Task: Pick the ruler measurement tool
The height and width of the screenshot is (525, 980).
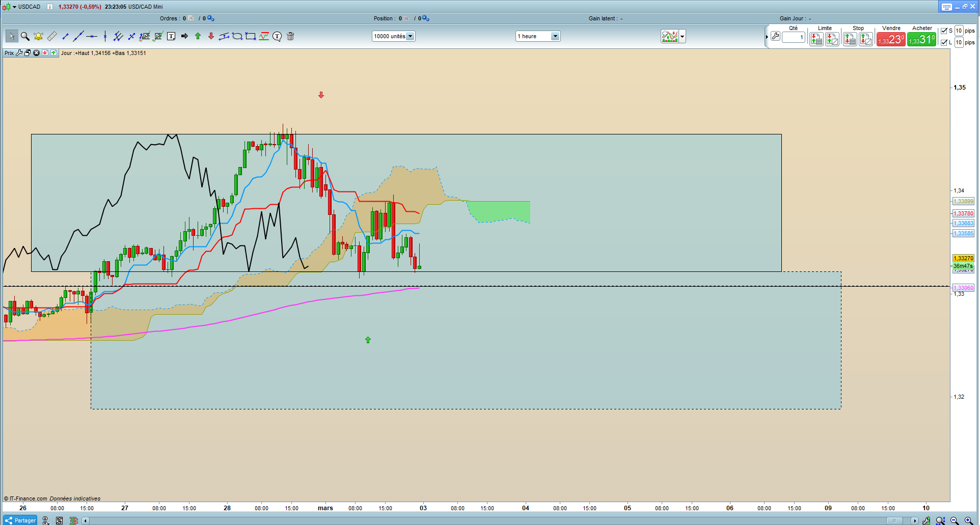Action: point(51,36)
